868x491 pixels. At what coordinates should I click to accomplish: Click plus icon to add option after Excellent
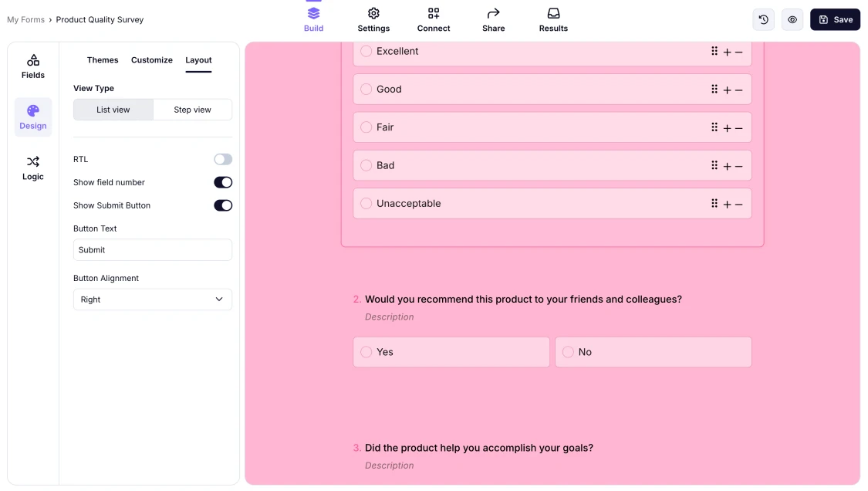tap(727, 52)
